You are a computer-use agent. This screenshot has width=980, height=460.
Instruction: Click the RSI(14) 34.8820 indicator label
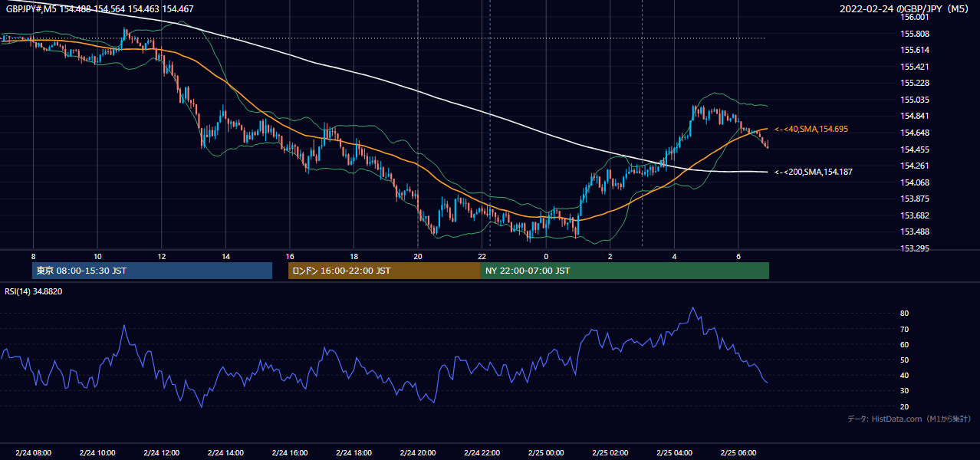point(34,291)
